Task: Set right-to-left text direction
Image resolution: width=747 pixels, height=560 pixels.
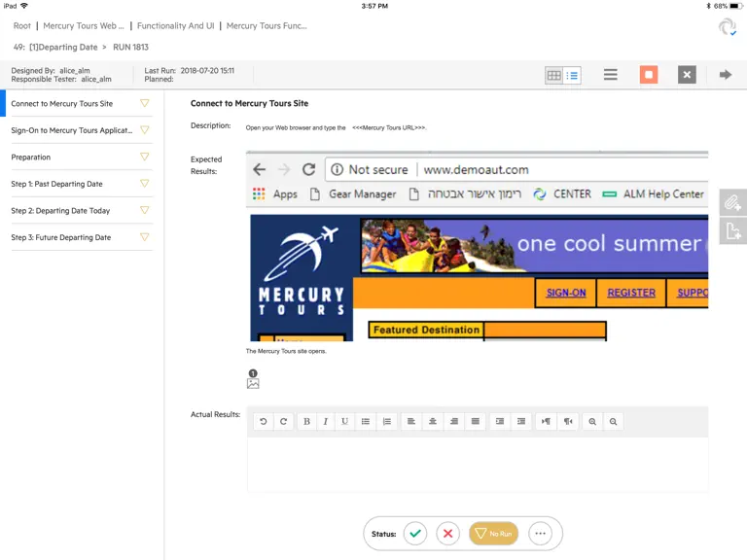Action: click(x=568, y=421)
